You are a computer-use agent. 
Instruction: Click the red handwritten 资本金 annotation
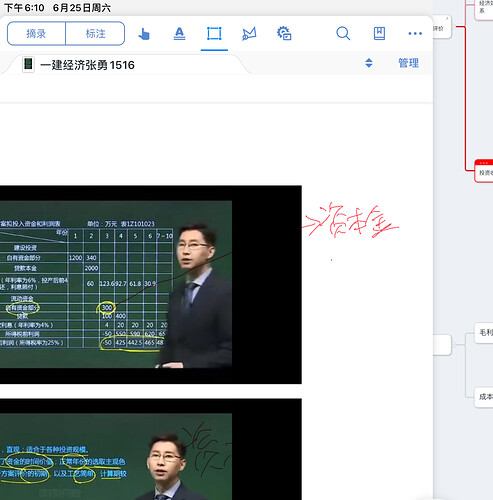click(351, 220)
